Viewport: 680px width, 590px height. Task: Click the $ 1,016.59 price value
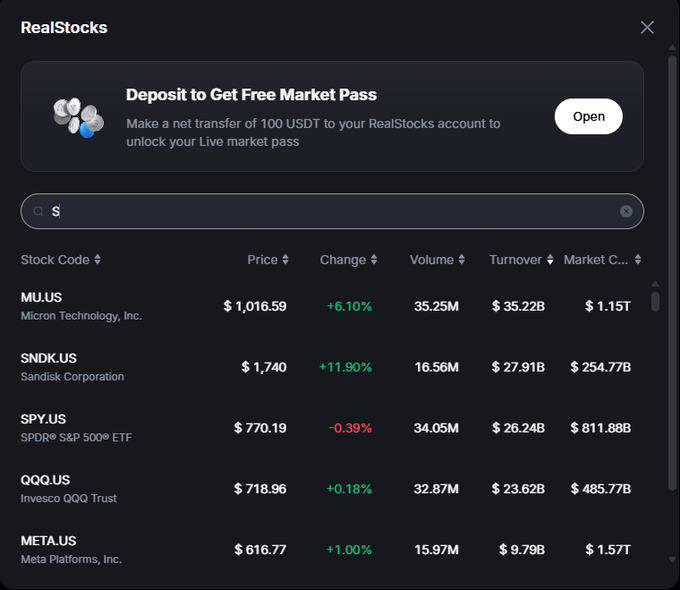[x=255, y=306]
